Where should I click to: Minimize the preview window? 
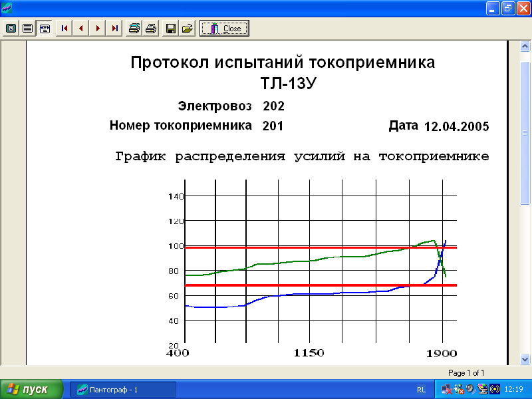pos(493,8)
